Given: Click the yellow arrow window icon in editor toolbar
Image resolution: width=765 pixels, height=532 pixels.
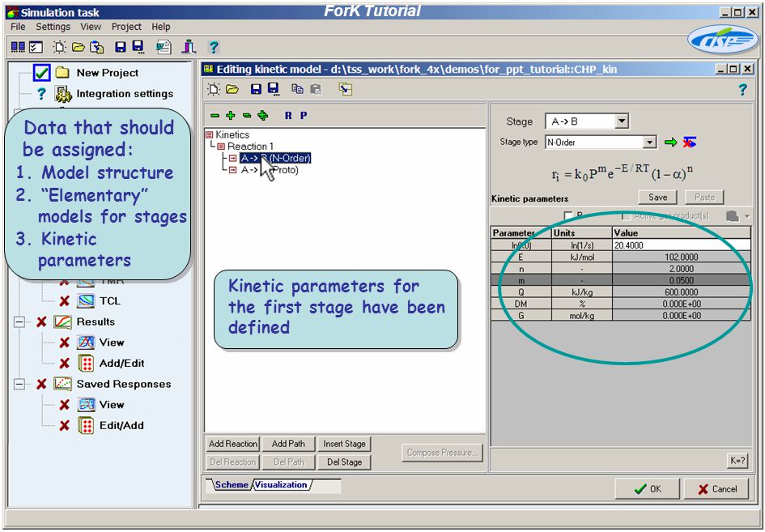Looking at the screenshot, I should click(346, 89).
